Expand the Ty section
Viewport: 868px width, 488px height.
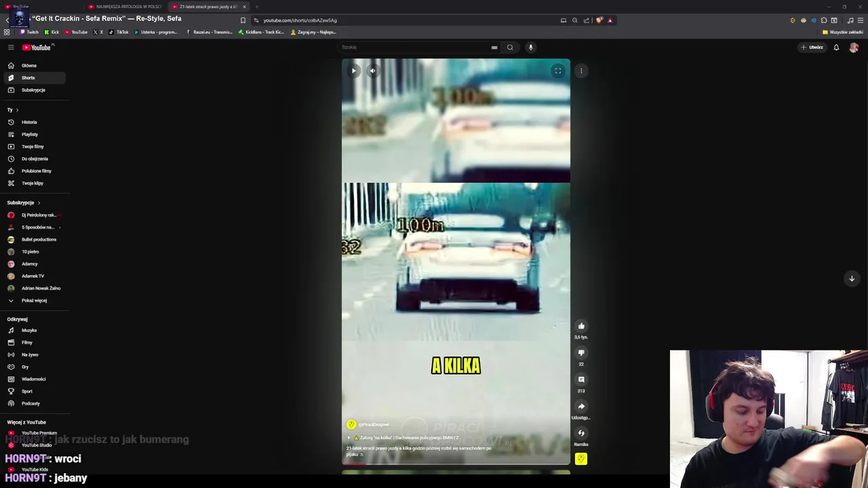click(x=13, y=110)
